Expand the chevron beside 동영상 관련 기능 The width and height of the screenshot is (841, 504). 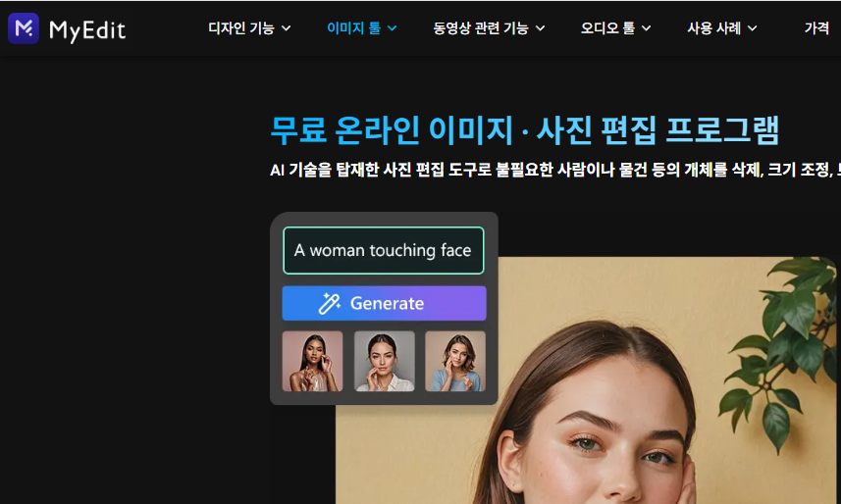tap(540, 28)
